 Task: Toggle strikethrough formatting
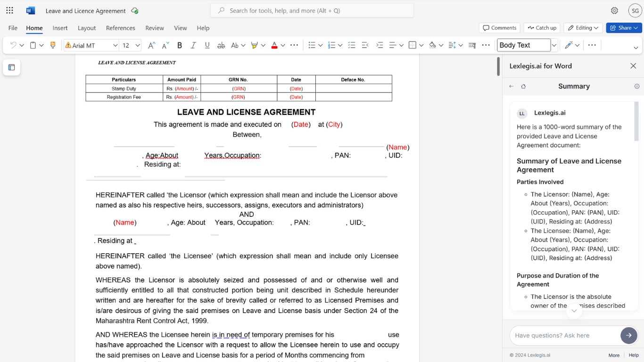221,45
